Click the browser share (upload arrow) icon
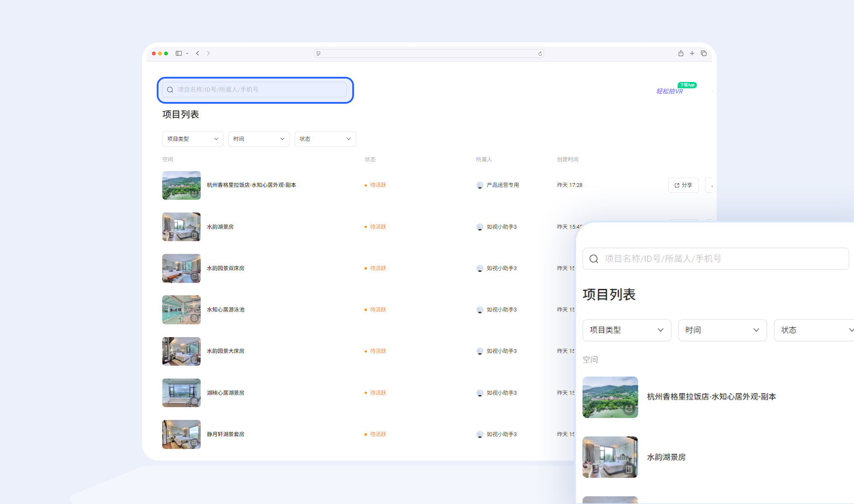This screenshot has width=854, height=504. coord(681,53)
